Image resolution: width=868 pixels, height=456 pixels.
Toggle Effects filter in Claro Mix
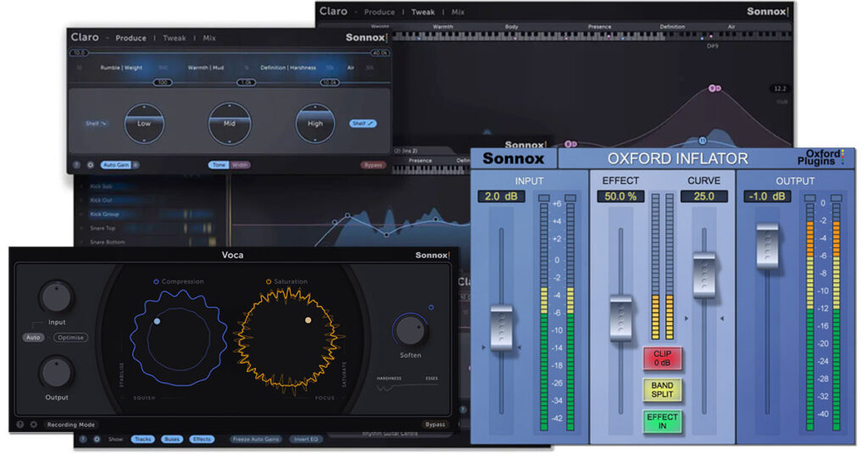(202, 439)
